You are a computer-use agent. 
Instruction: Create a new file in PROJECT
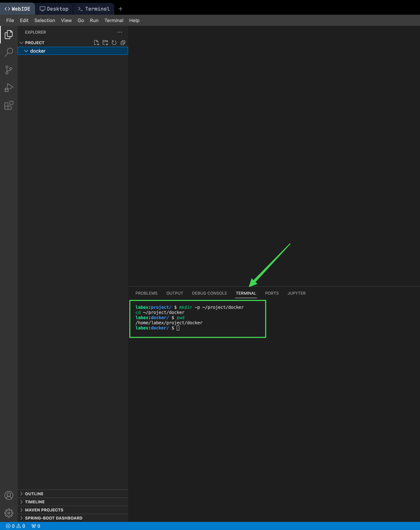[97, 43]
